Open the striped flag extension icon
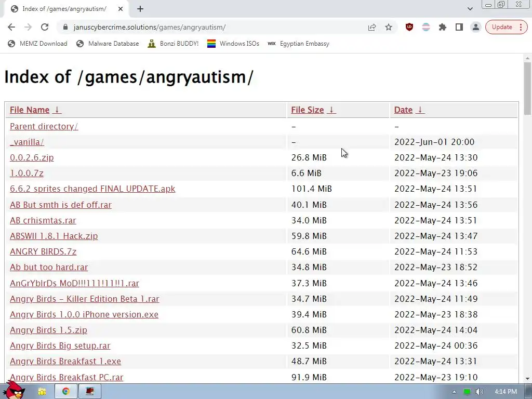Image resolution: width=532 pixels, height=399 pixels. pos(426,27)
